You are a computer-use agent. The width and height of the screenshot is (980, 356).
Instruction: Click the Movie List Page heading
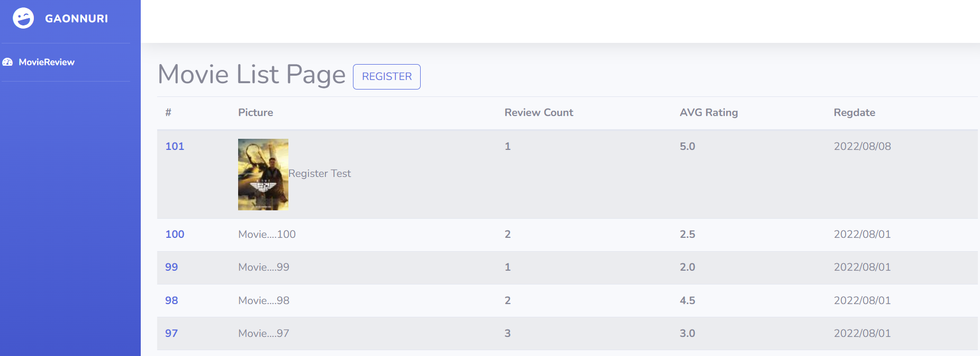[x=251, y=75]
